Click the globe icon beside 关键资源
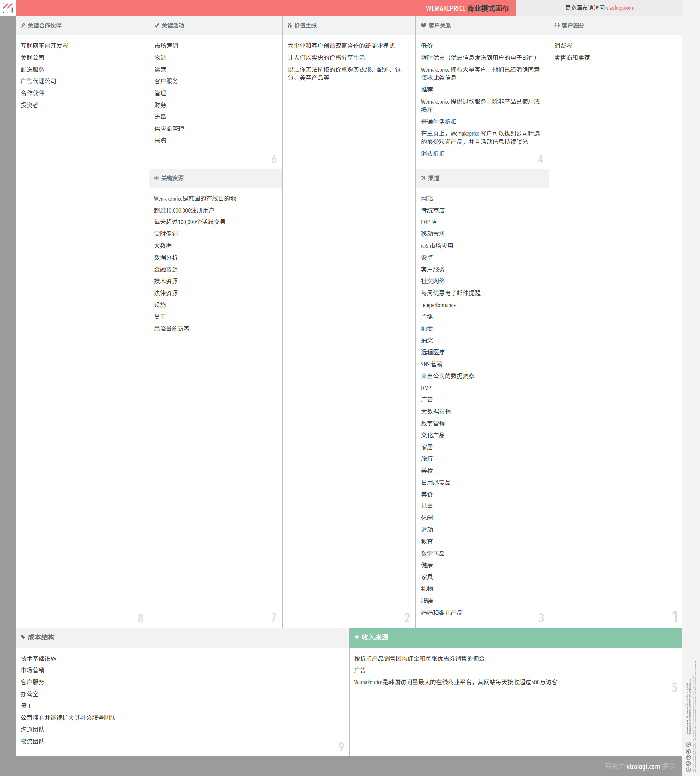 (x=156, y=178)
